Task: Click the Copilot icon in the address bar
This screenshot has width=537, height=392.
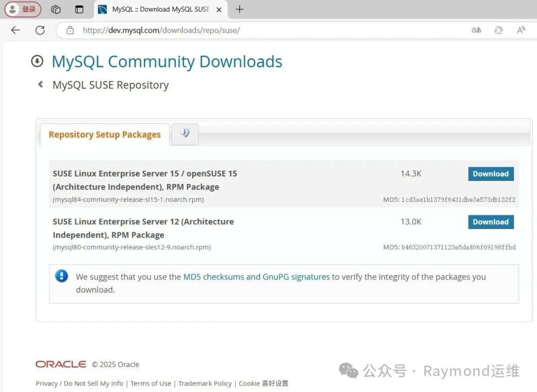Action: coord(499,30)
